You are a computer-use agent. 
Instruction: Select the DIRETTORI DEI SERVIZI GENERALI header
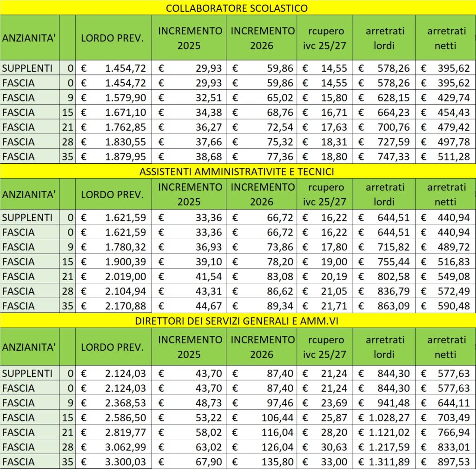(x=238, y=321)
